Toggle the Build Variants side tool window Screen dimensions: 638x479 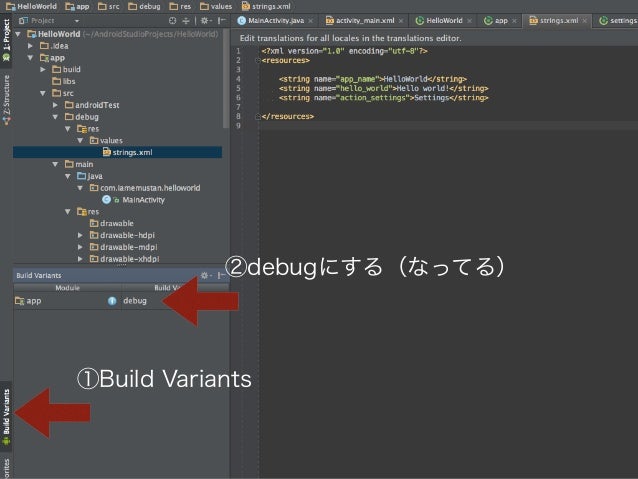click(6, 416)
